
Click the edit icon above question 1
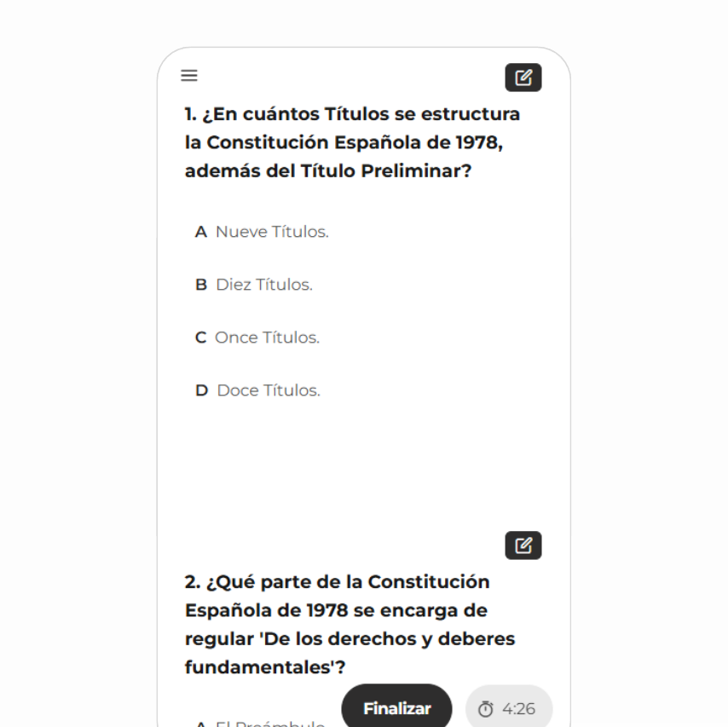point(523,78)
